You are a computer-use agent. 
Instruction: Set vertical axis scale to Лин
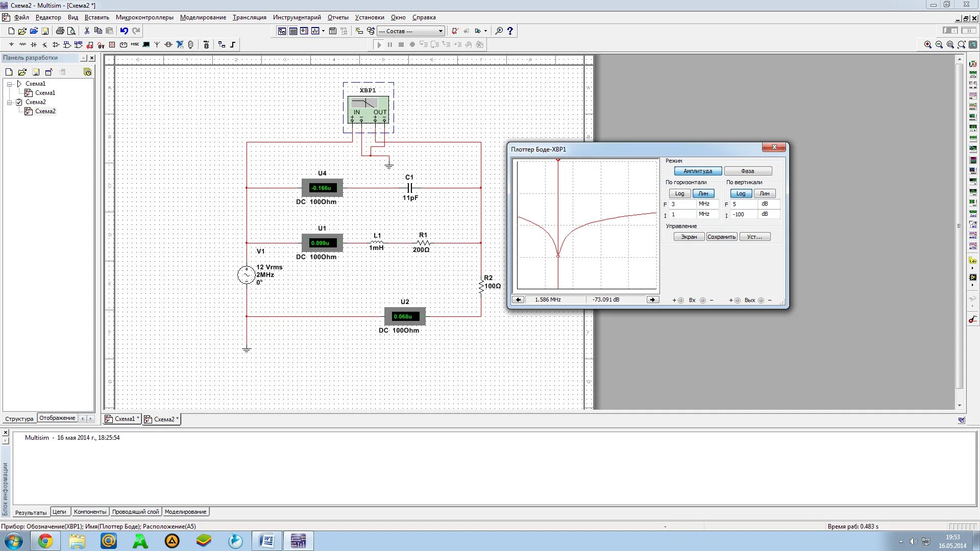pos(764,193)
